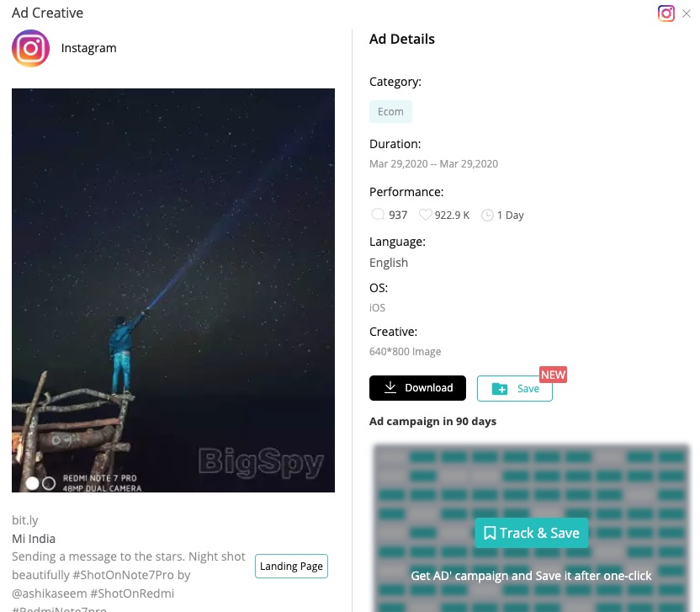This screenshot has width=700, height=612.
Task: Click the comments bubble icon beside 937
Action: tap(378, 215)
